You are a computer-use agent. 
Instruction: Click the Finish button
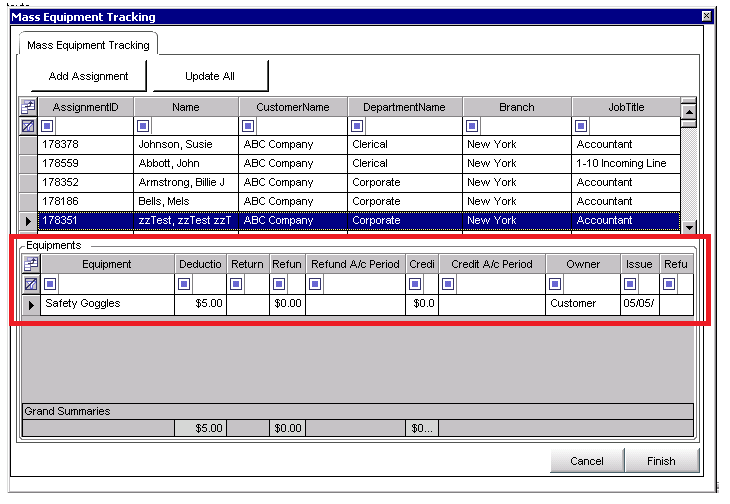(x=661, y=461)
